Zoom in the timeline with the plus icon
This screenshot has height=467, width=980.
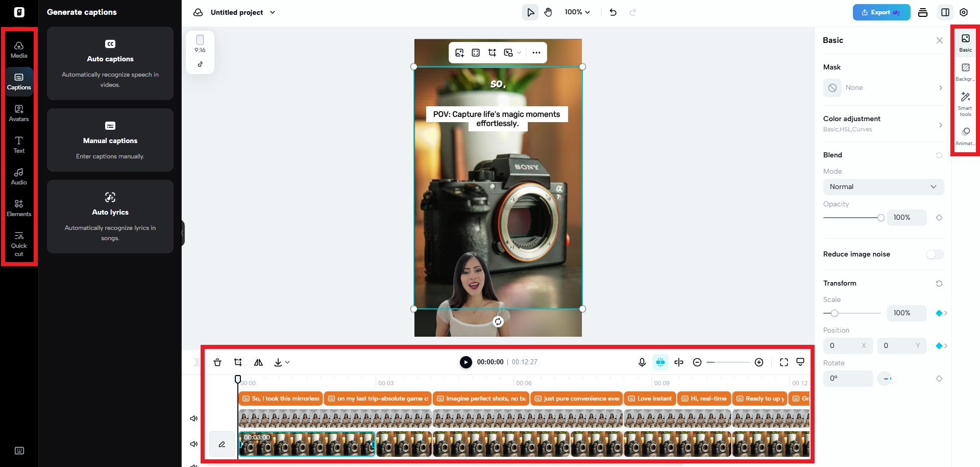pos(759,362)
